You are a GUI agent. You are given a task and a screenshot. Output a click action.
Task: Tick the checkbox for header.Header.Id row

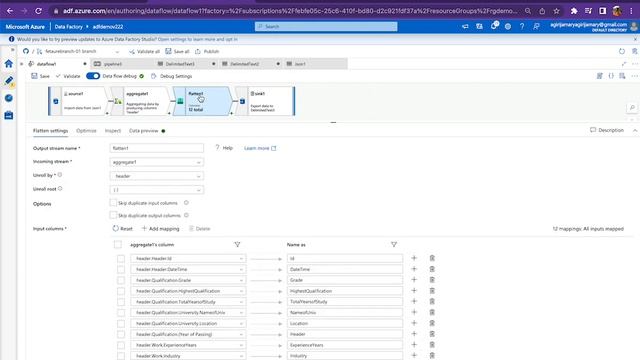pos(121,258)
